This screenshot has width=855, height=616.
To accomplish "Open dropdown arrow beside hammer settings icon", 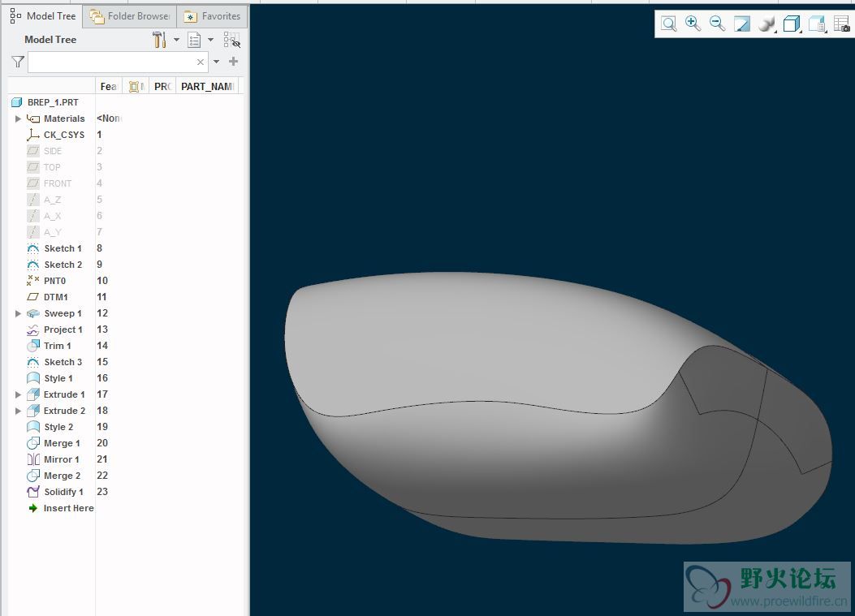I will pyautogui.click(x=176, y=40).
